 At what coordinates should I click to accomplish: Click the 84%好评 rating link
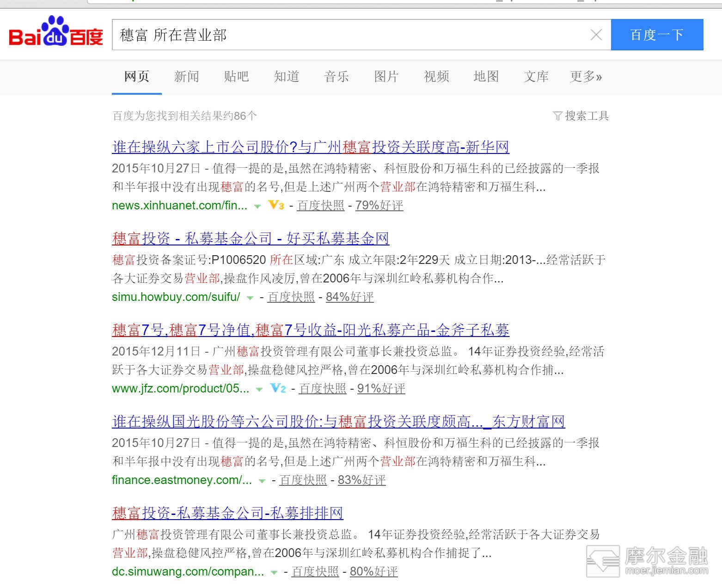[349, 297]
